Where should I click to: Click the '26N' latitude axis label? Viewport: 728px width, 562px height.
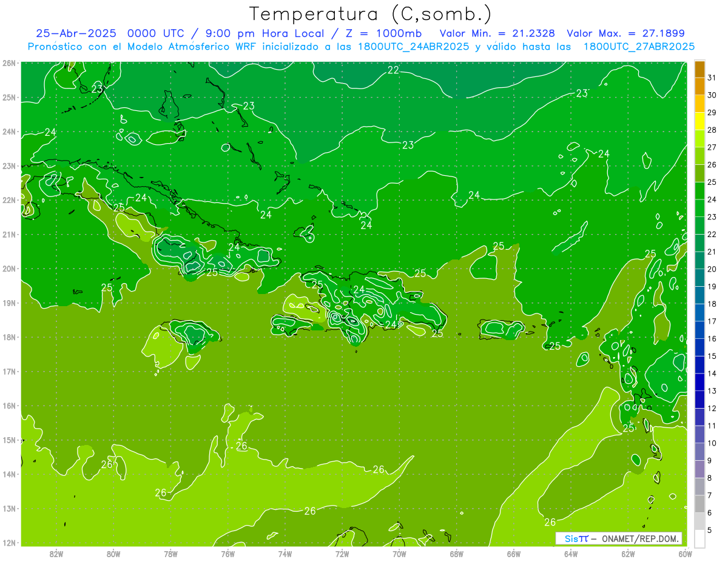[9, 63]
